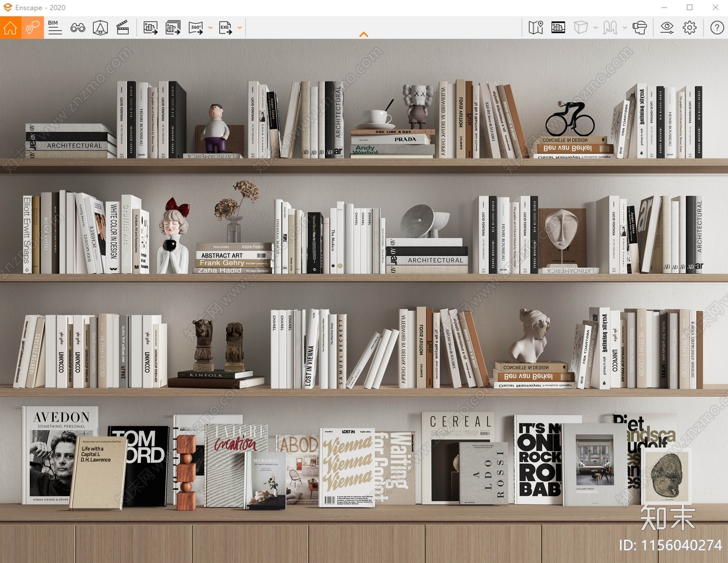The height and width of the screenshot is (563, 728).
Task: Click the greyed-out wings fly mode icon
Action: (610, 28)
